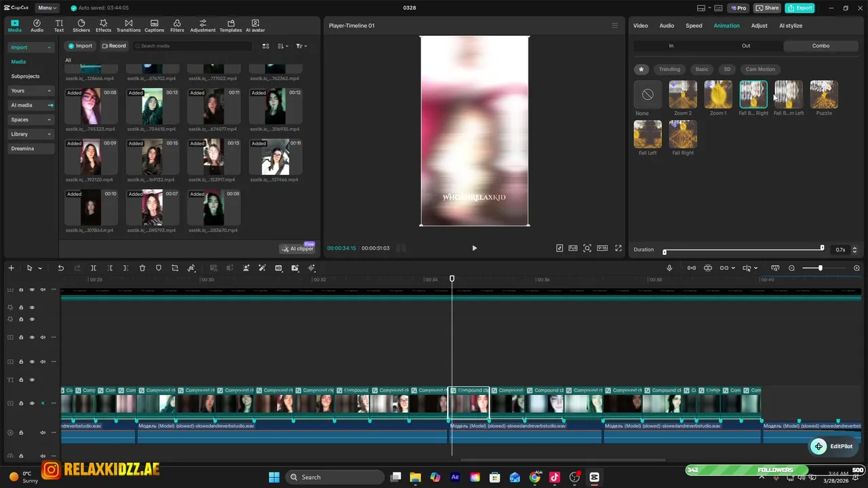Play the preview video
Viewport: 868px width, 488px height.
(x=474, y=248)
